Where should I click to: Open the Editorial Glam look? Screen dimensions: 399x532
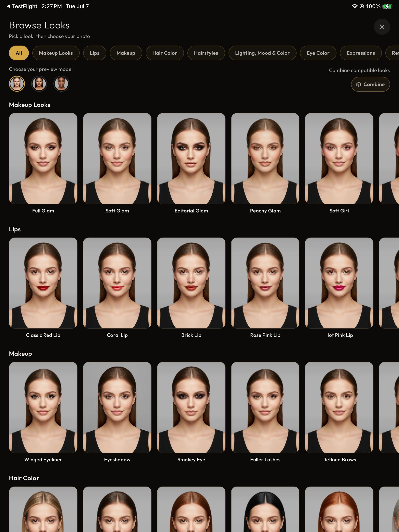(191, 159)
